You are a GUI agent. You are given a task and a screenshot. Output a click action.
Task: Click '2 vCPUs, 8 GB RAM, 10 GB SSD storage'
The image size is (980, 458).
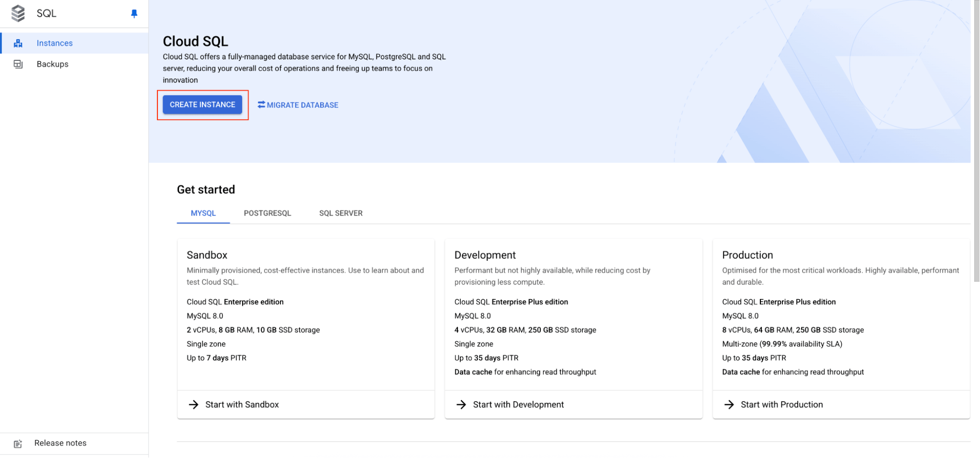pos(253,330)
